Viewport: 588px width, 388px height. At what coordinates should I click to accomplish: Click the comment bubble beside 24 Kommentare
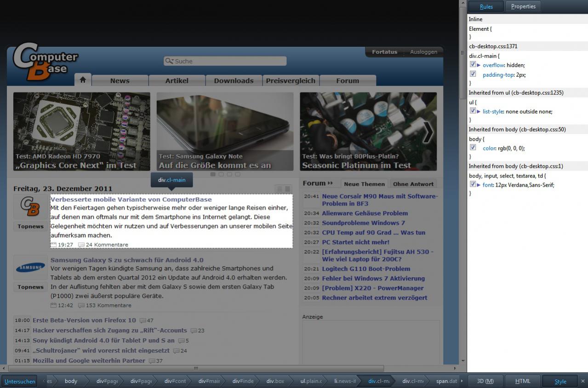[x=81, y=245]
